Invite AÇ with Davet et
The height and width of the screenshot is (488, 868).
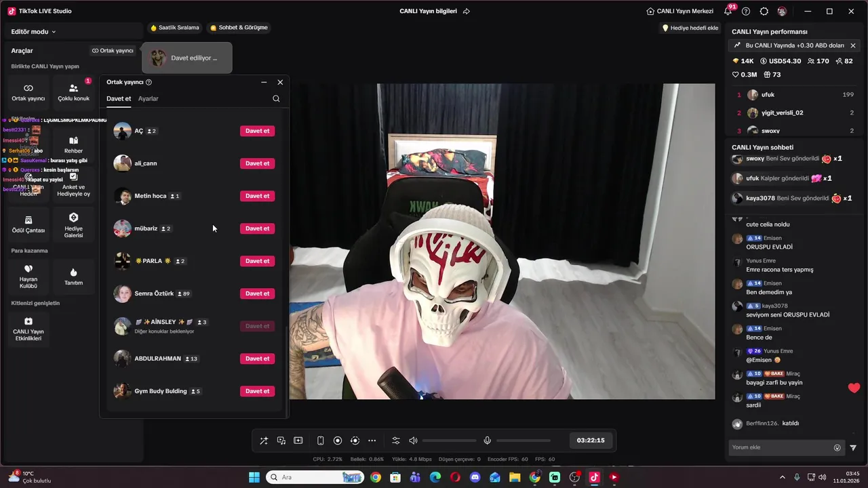coord(257,131)
